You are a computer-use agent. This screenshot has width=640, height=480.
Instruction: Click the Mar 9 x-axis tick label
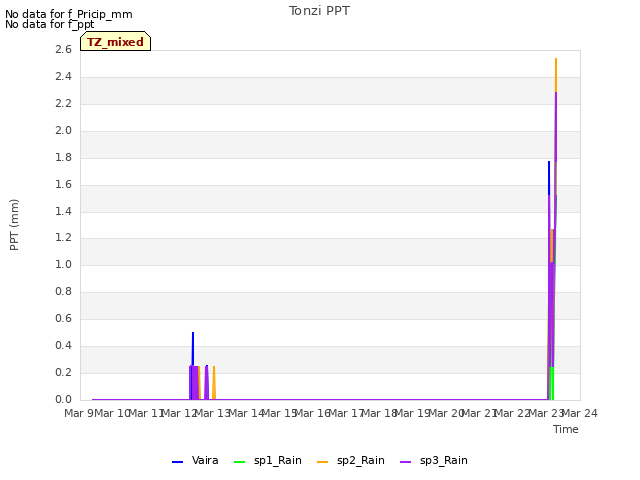(x=79, y=413)
